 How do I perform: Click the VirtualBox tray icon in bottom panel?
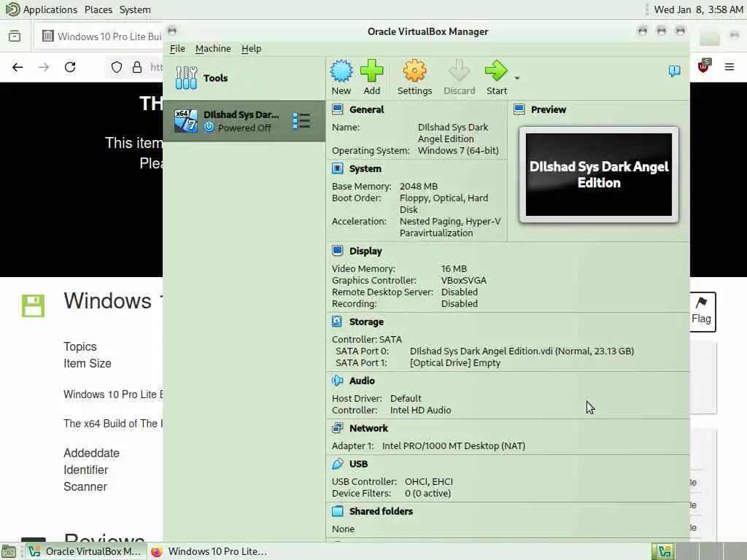pos(664,551)
